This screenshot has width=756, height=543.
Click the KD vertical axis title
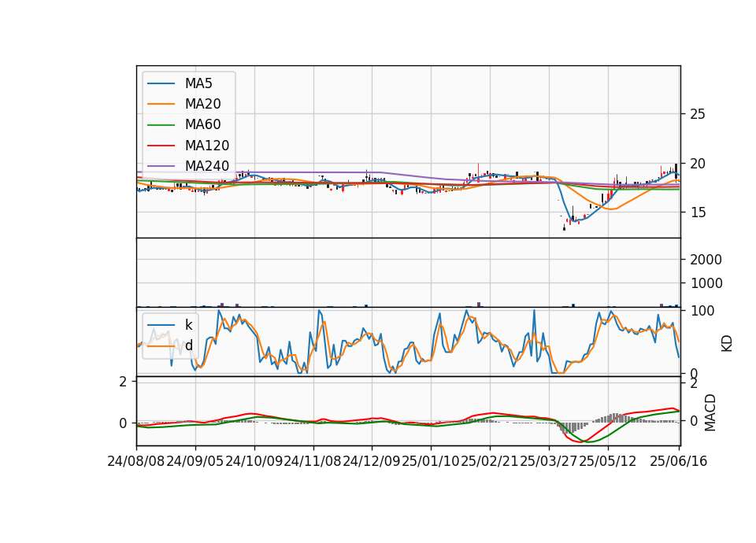pos(727,343)
